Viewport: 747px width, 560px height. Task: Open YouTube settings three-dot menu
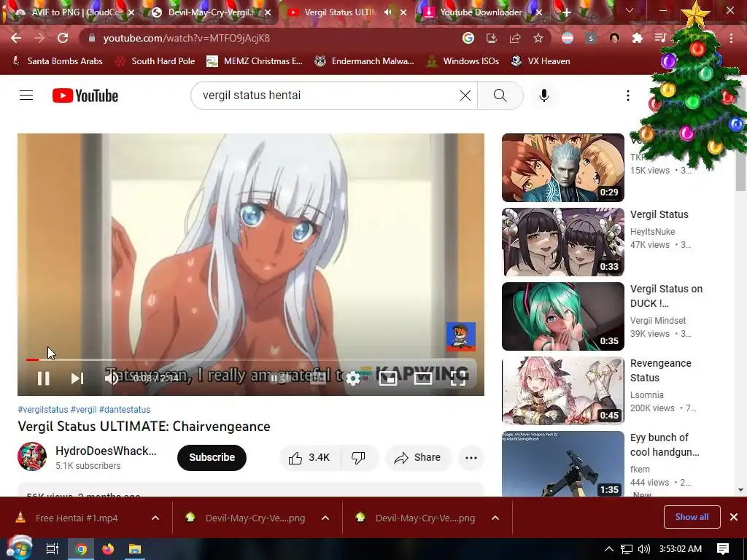click(x=628, y=96)
